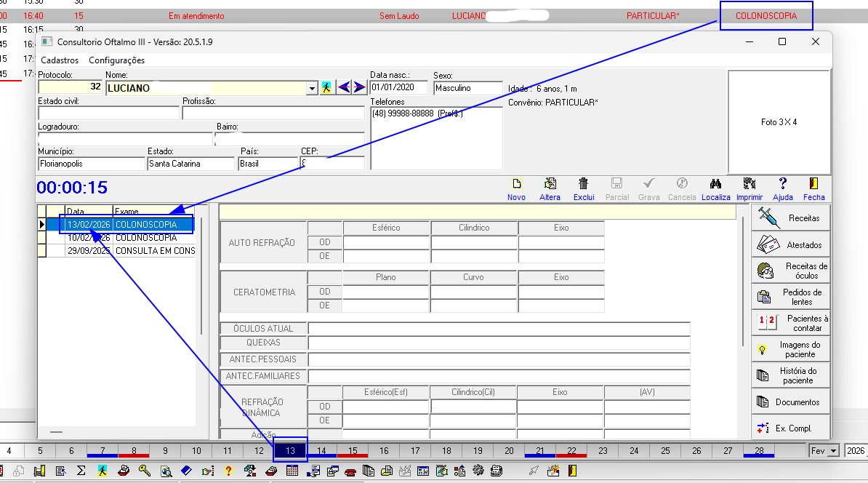Open the Configurações menu
The width and height of the screenshot is (868, 483).
(116, 60)
